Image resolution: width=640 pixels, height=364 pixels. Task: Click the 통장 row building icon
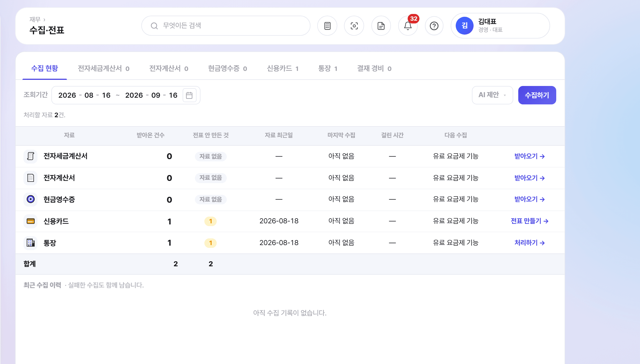(x=30, y=243)
